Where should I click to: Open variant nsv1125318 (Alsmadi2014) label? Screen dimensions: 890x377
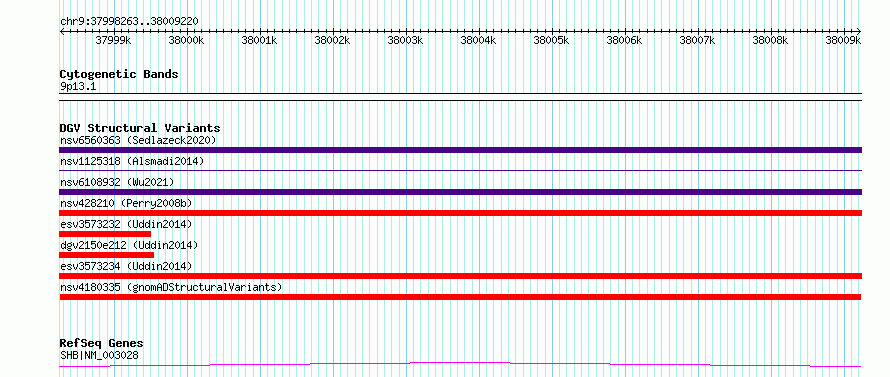132,161
